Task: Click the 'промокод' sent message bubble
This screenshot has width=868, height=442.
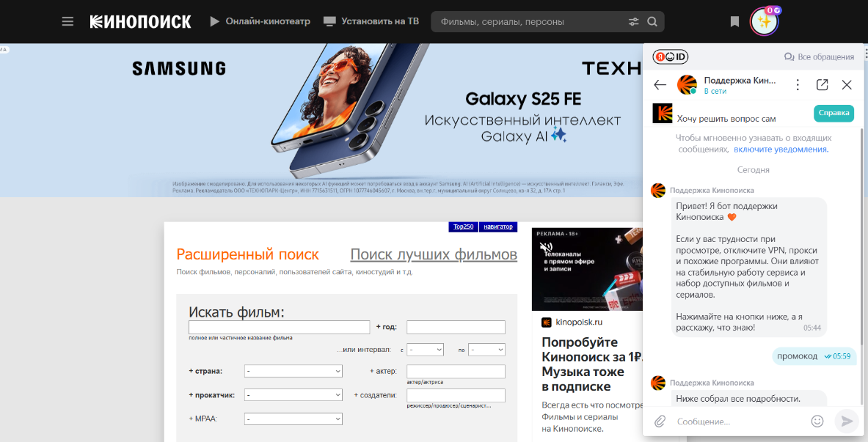Action: coord(814,356)
